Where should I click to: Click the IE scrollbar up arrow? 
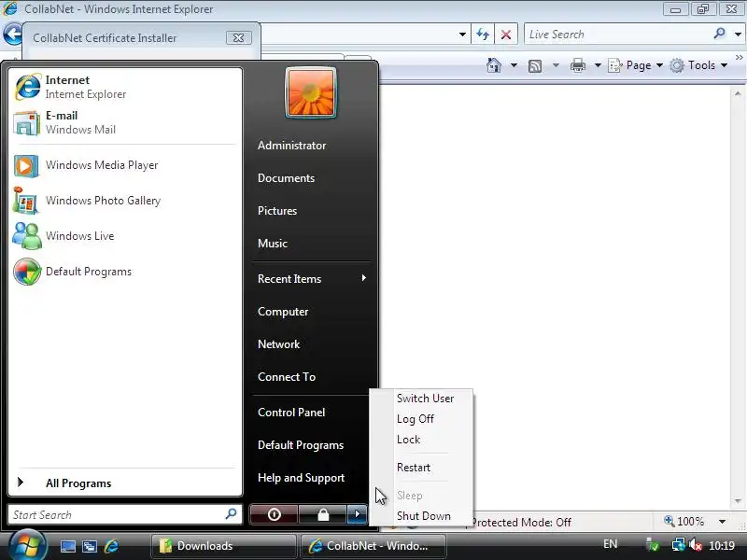pyautogui.click(x=738, y=93)
